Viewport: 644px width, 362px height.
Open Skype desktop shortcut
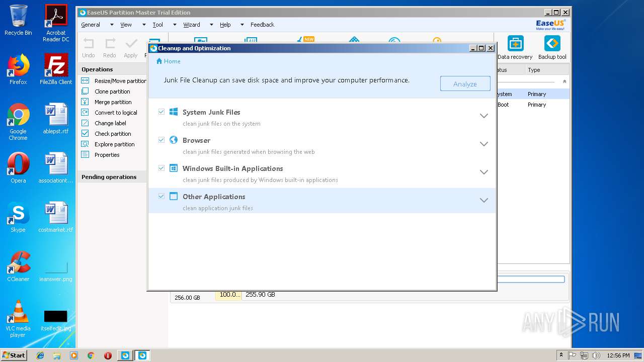point(18,217)
